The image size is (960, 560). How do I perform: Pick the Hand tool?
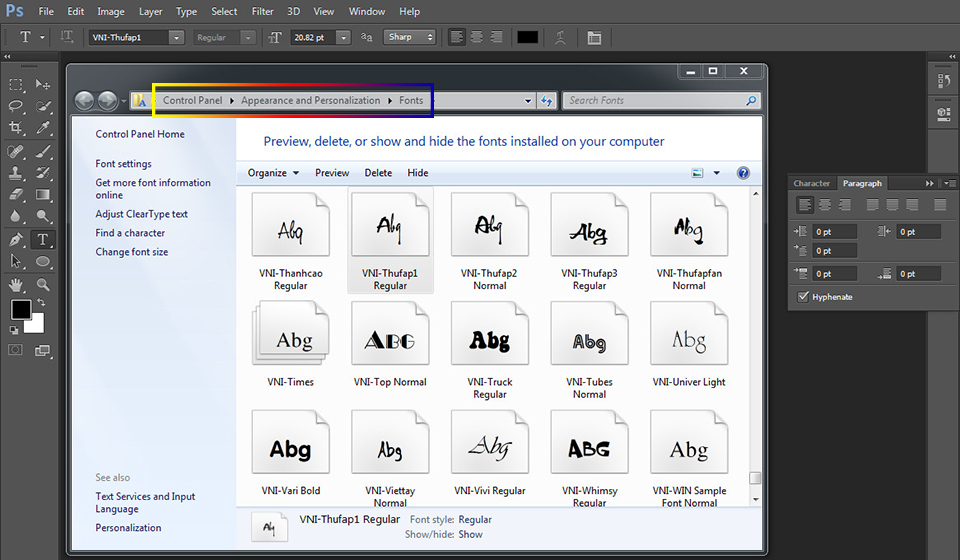click(x=16, y=285)
